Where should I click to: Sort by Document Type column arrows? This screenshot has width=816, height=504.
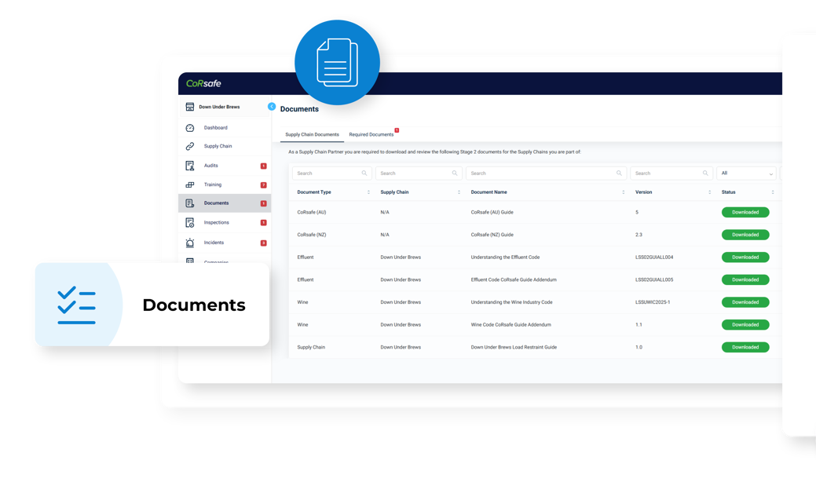click(x=368, y=192)
